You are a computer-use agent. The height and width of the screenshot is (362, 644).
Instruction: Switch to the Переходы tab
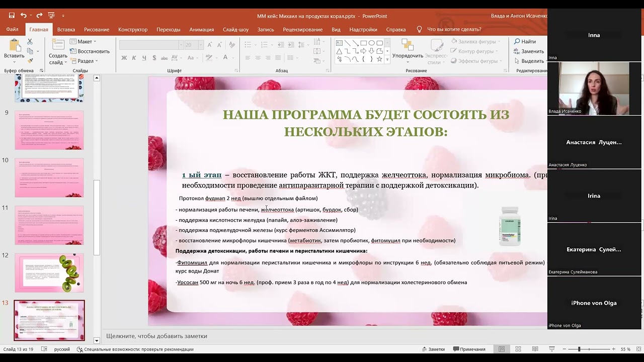coord(168,29)
